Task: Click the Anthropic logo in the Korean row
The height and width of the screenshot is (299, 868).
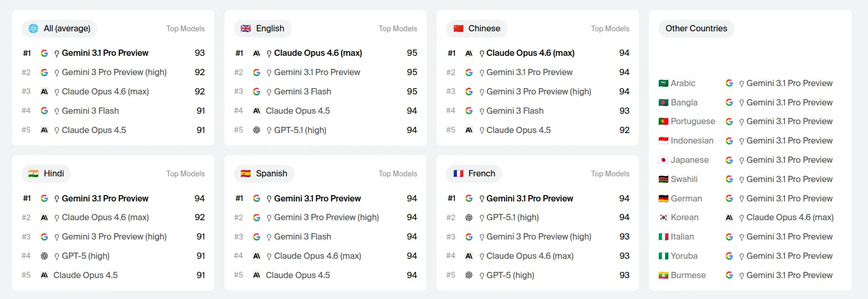Action: [729, 217]
